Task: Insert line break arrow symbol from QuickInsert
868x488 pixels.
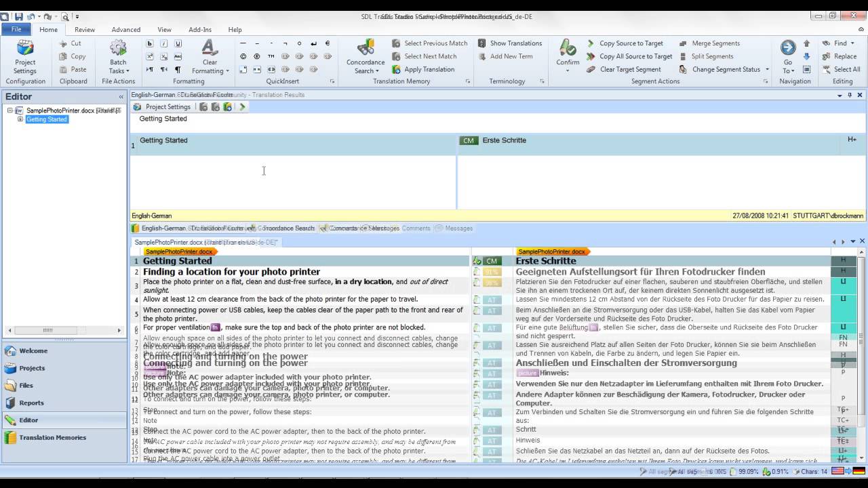Action: point(313,43)
